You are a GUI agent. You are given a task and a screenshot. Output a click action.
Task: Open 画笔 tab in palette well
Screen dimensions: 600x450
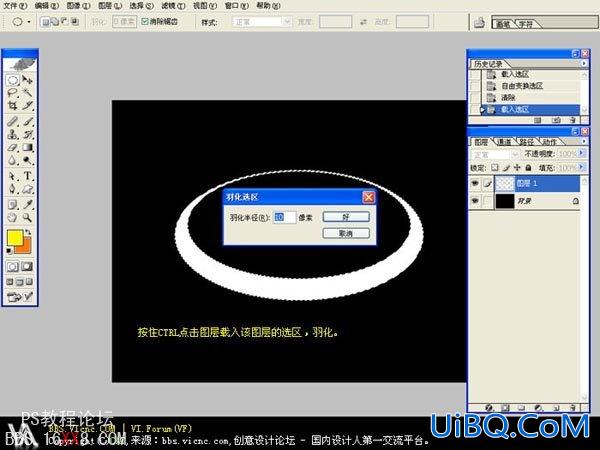pos(503,24)
